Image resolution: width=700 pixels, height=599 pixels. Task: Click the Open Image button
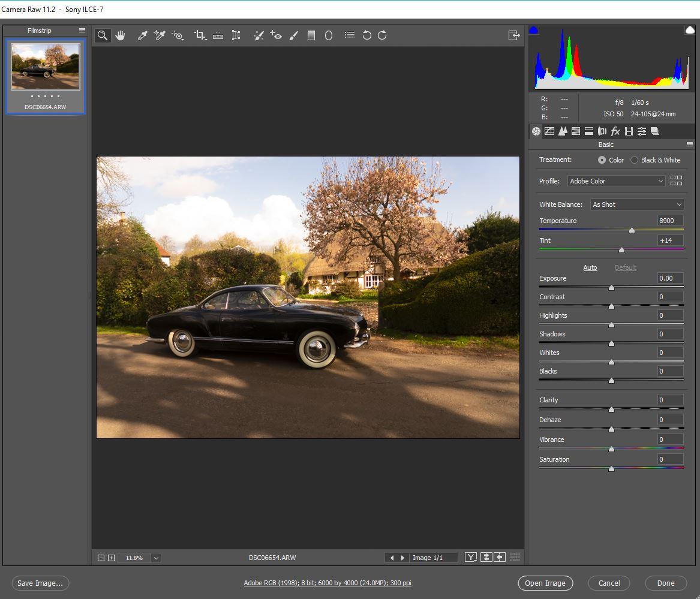[x=545, y=583]
